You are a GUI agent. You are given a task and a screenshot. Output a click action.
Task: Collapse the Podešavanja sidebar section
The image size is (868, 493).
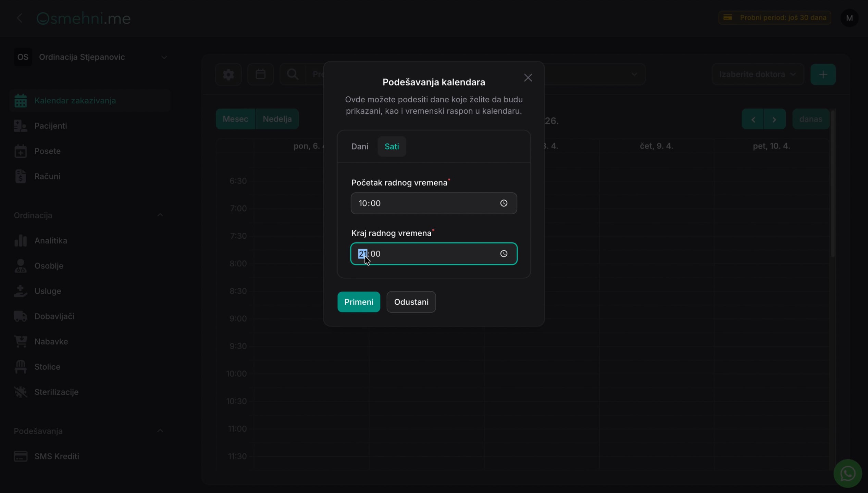click(x=160, y=431)
